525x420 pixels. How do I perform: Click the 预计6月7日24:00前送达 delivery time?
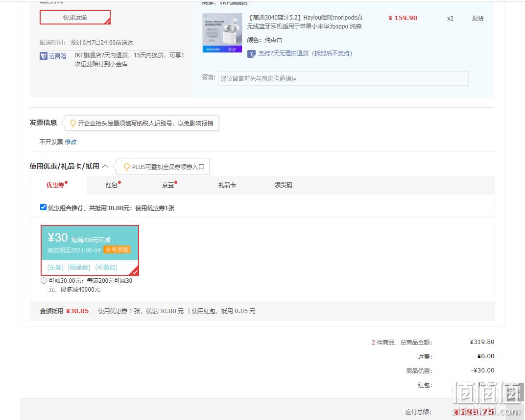102,43
